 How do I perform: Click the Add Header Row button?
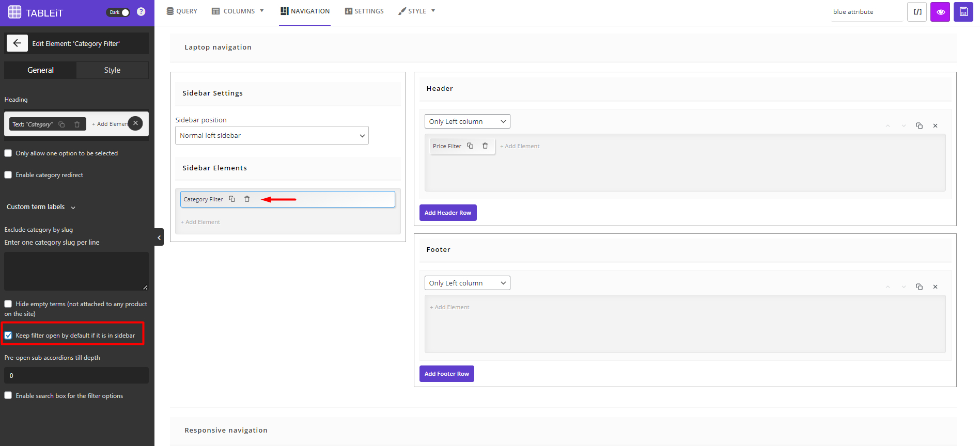point(448,213)
